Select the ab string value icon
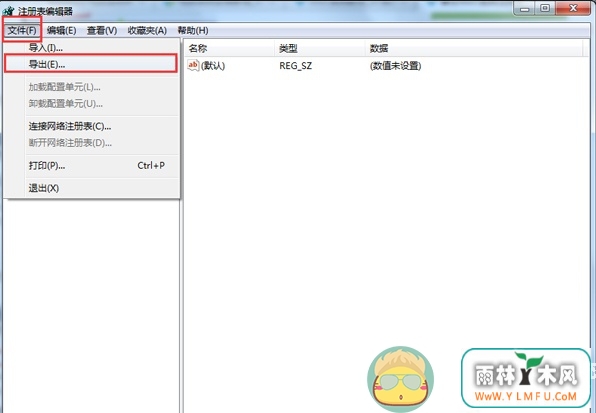Viewport: 596px width, 413px height. (x=193, y=65)
